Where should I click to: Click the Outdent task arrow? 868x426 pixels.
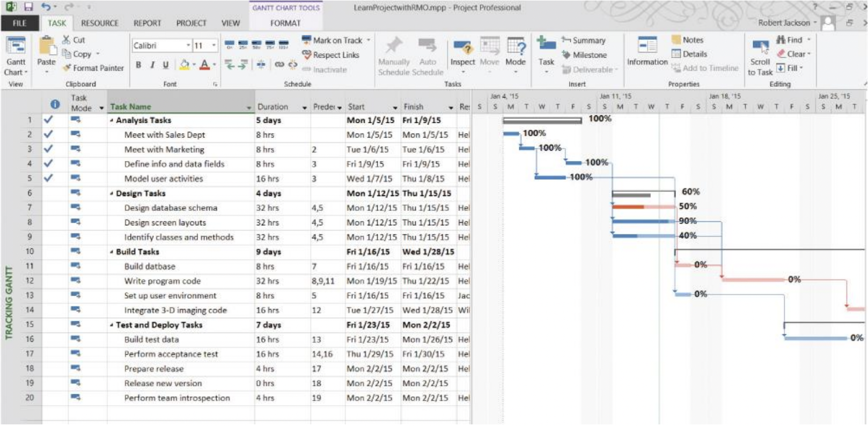pyautogui.click(x=230, y=64)
